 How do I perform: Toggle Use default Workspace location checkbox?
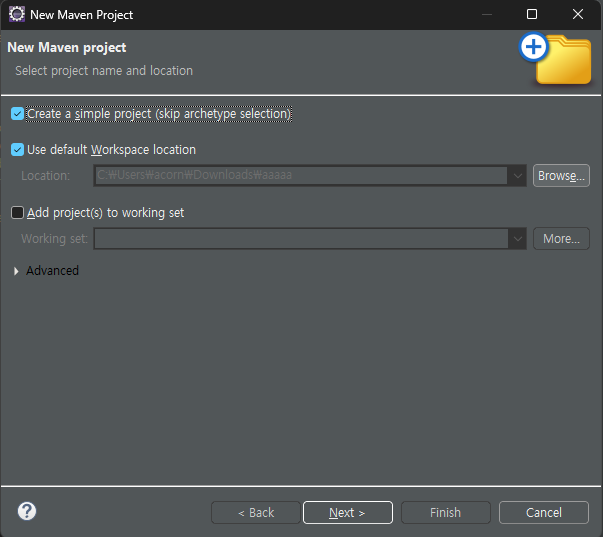point(17,149)
